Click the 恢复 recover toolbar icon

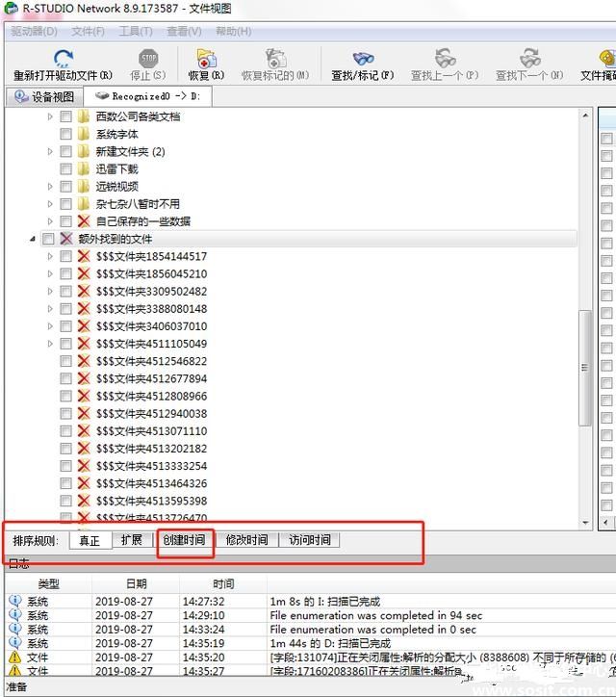[206, 58]
